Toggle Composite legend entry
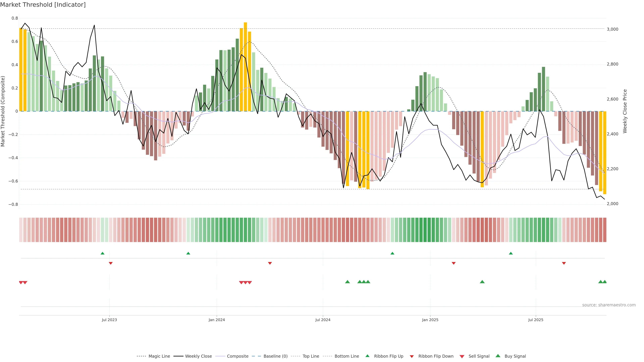 coord(237,356)
